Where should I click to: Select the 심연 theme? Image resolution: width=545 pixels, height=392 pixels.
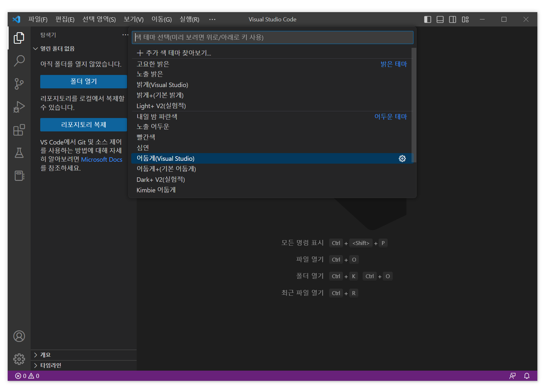click(272, 148)
